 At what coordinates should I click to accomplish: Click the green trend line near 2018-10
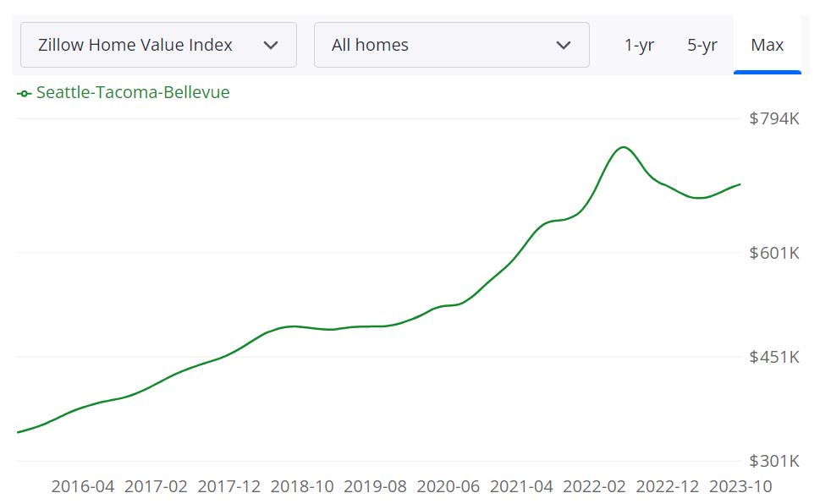pyautogui.click(x=303, y=326)
